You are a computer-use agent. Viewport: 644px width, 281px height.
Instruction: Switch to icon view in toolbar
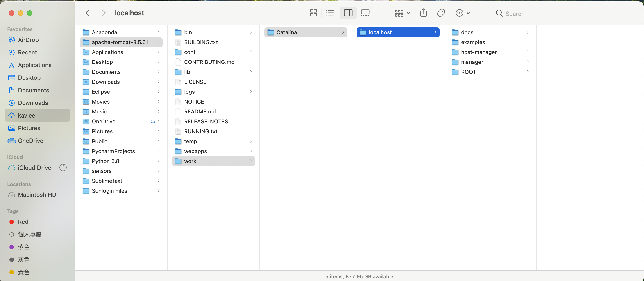(313, 13)
